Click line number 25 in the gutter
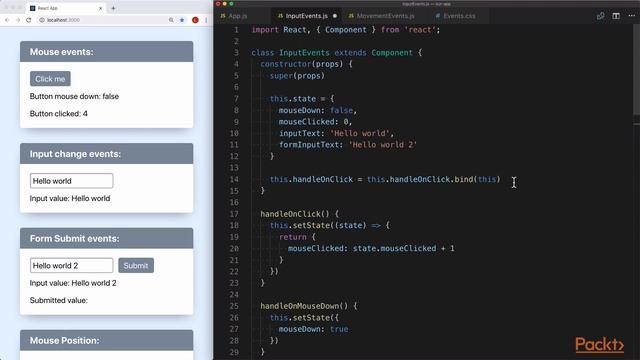This screenshot has height=360, width=640. 234,306
